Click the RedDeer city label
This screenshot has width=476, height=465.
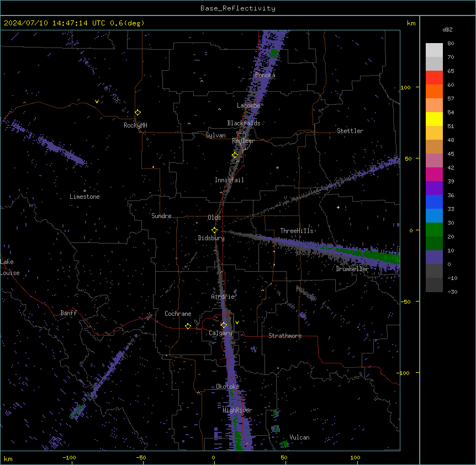(x=243, y=141)
